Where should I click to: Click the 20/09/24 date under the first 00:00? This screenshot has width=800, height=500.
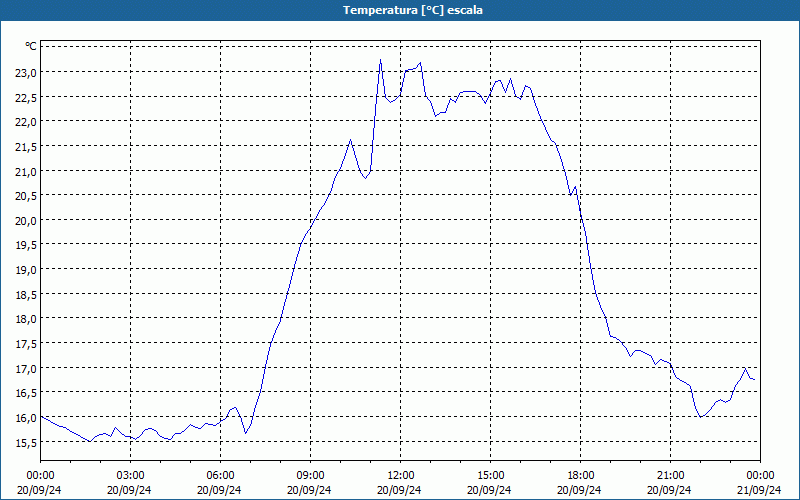tap(39, 490)
